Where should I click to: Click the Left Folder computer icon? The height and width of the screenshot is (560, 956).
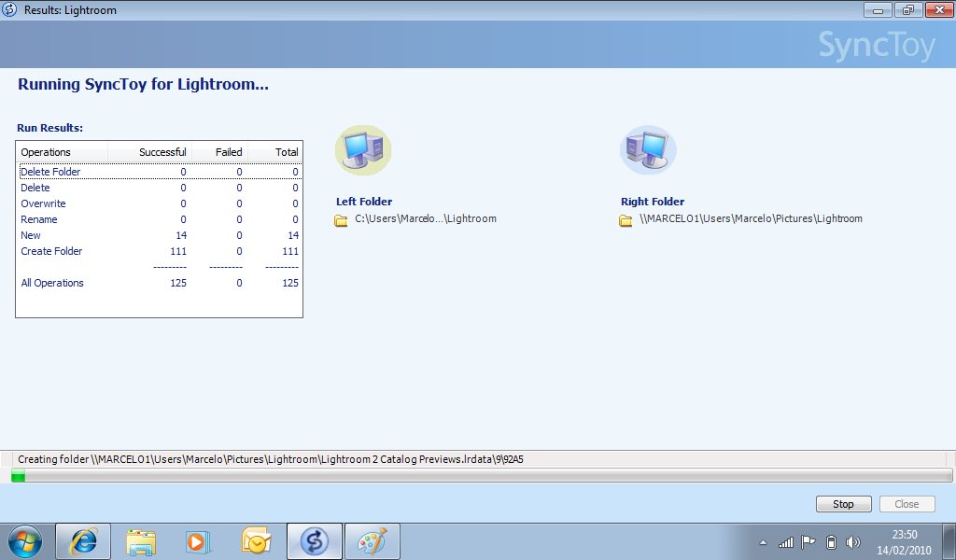point(363,150)
